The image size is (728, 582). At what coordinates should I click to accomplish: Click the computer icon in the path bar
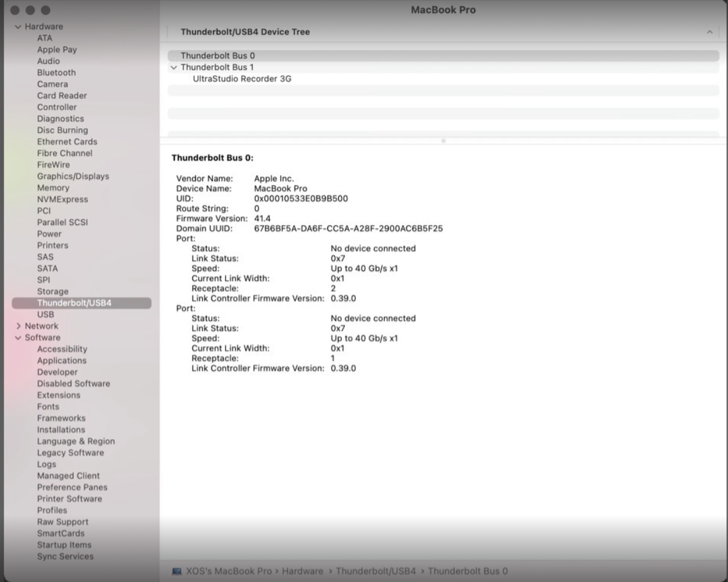[x=177, y=571]
